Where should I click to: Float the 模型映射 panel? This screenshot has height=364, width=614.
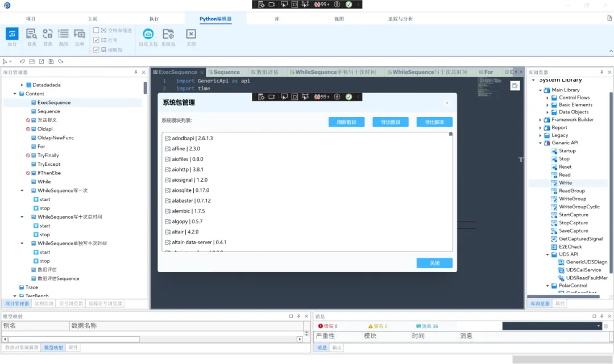(x=291, y=316)
